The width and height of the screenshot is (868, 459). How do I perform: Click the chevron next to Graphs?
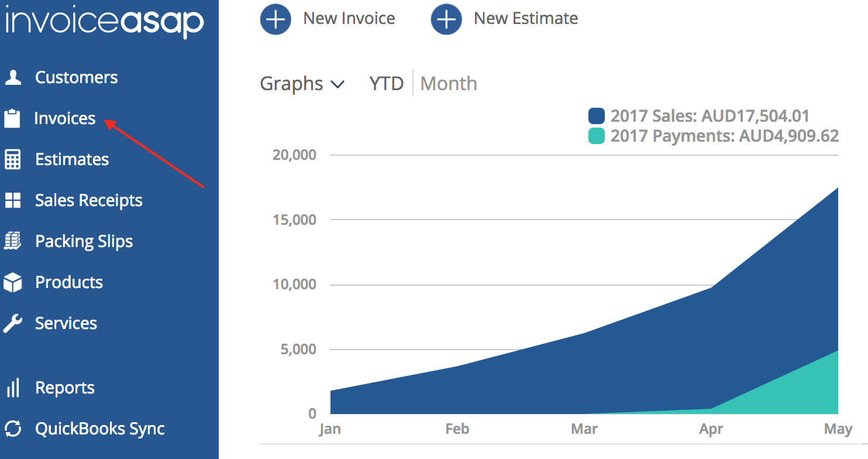pyautogui.click(x=337, y=85)
